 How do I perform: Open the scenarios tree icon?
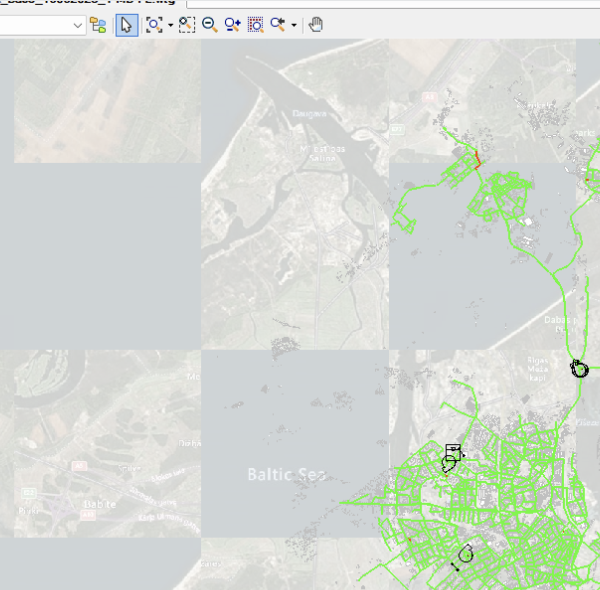click(98, 25)
